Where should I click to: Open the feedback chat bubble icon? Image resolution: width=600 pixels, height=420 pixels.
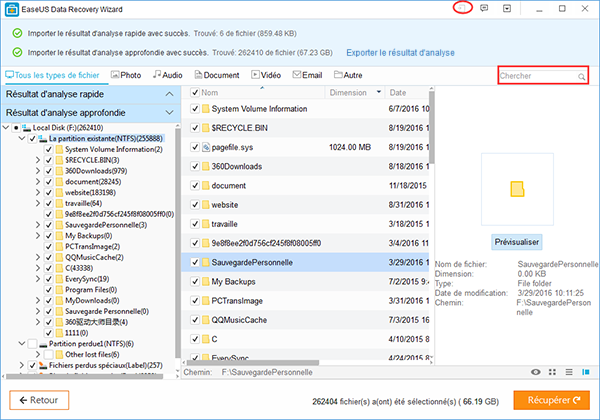point(484,8)
